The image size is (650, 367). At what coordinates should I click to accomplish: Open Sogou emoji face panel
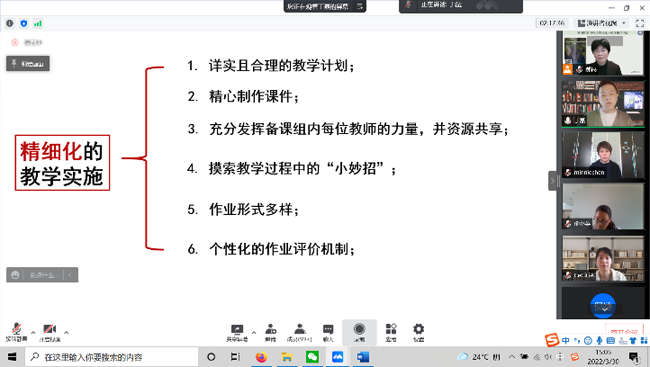tap(588, 340)
